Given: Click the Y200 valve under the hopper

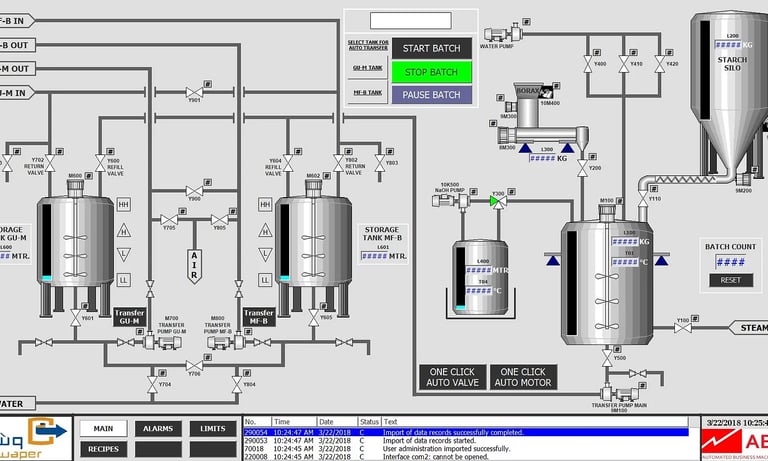Looking at the screenshot, I should (x=582, y=168).
